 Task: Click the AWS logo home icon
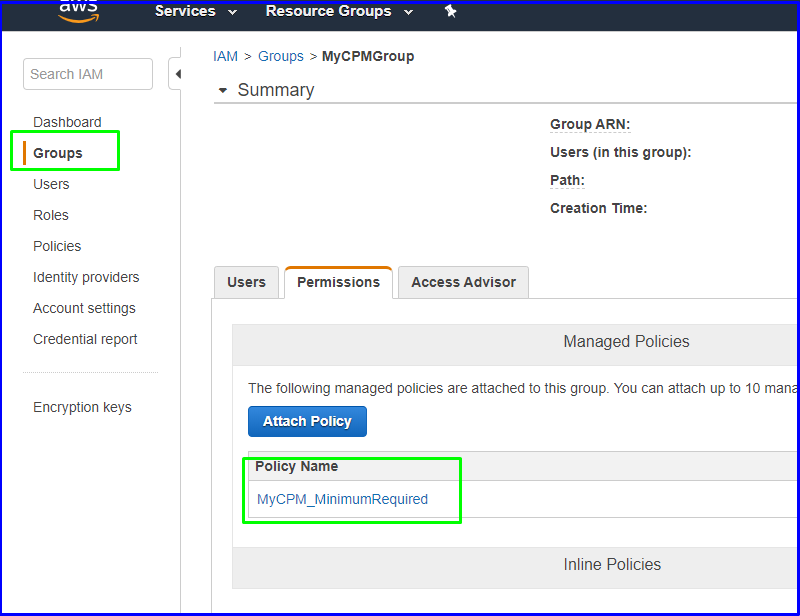coord(79,12)
